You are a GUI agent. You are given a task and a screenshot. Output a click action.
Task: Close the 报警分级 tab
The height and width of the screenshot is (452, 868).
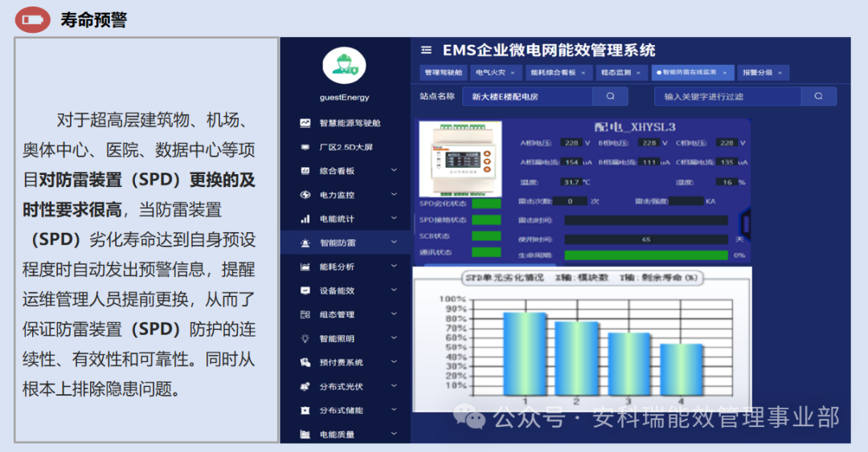[x=780, y=73]
